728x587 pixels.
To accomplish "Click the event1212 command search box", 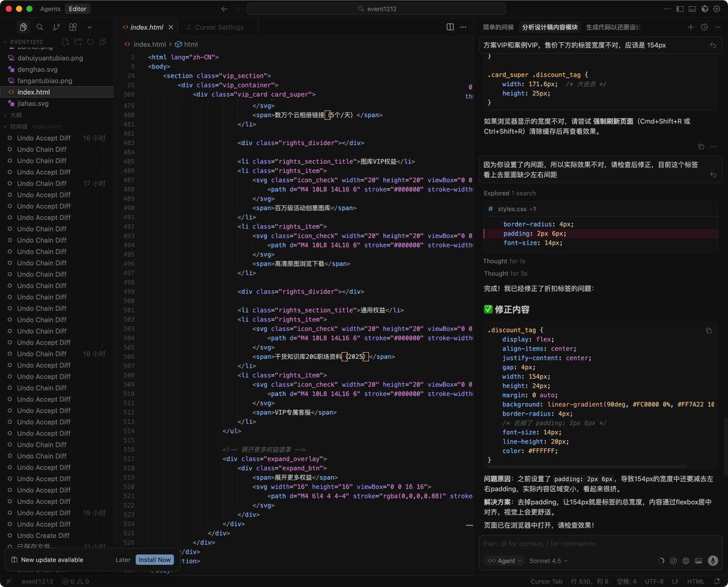I will click(x=376, y=9).
